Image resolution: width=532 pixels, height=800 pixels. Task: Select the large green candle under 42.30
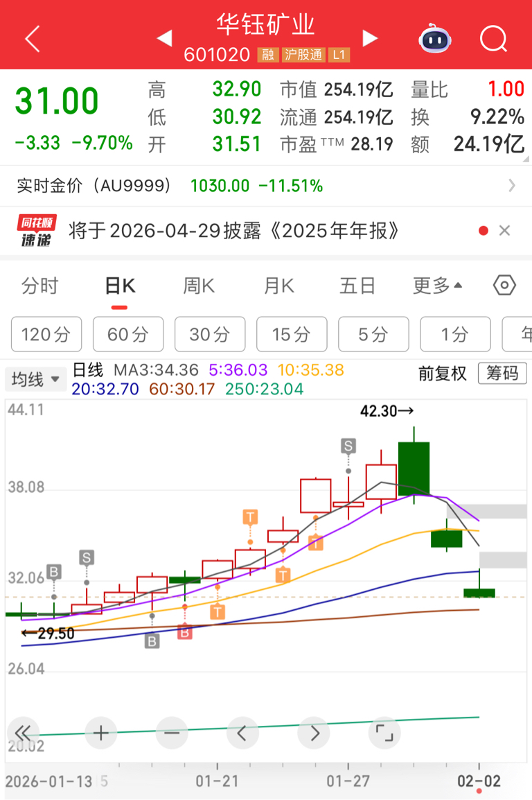point(414,469)
